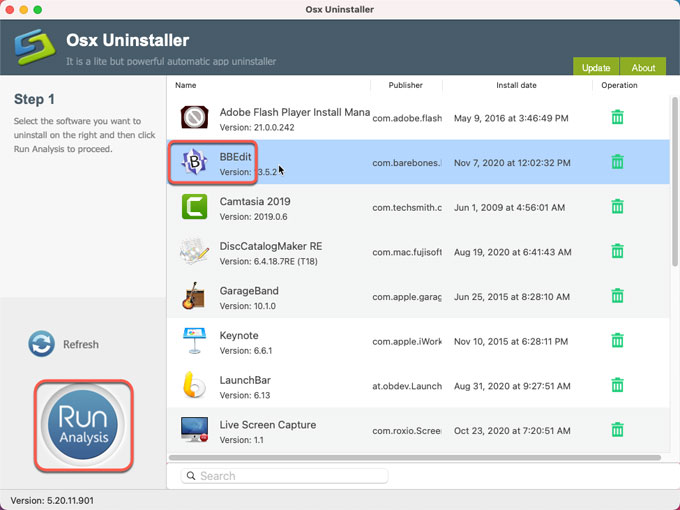Image resolution: width=680 pixels, height=510 pixels.
Task: Select the Keynote podium icon
Action: (x=194, y=341)
